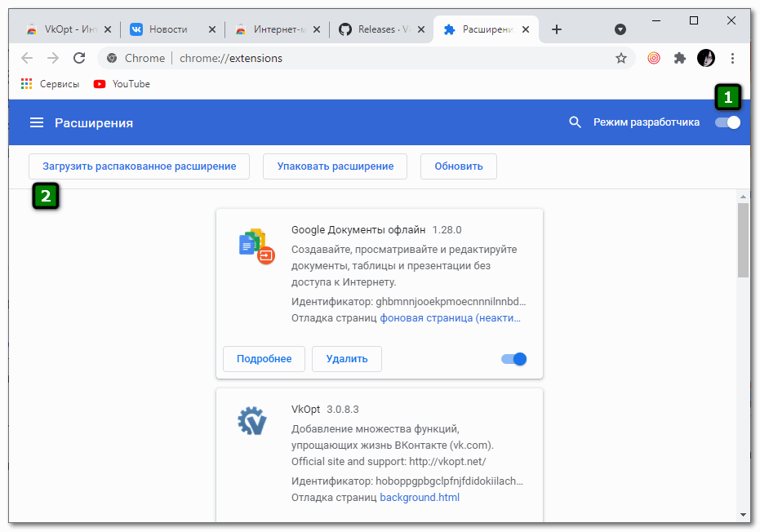760x532 pixels.
Task: Click the Расширения page heading
Action: coord(94,123)
